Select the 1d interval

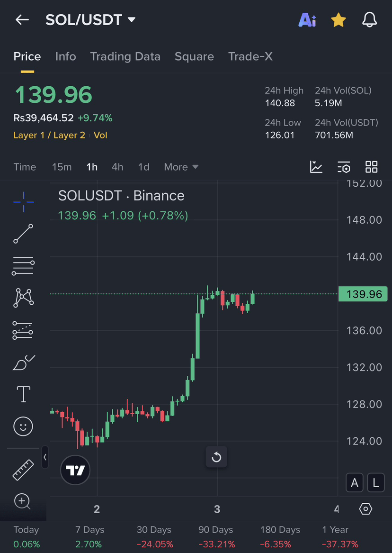pos(143,167)
